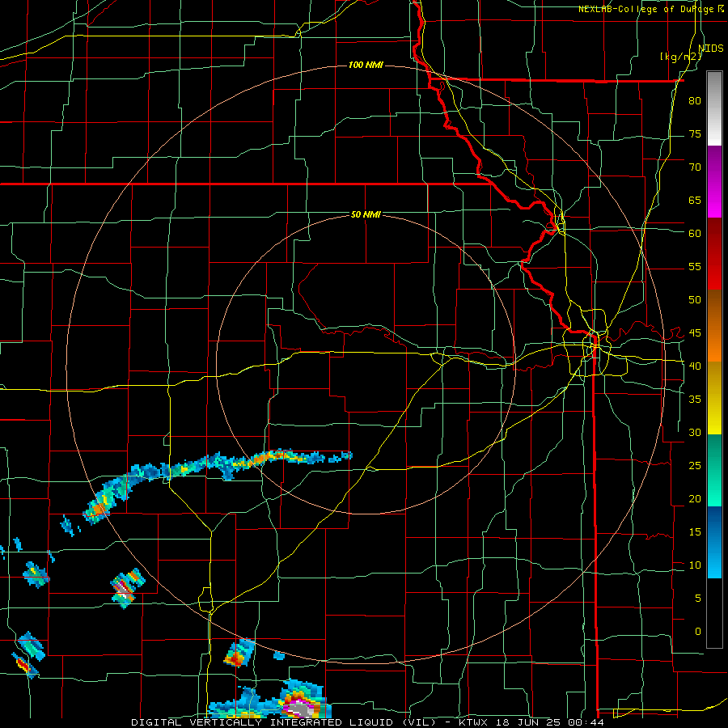The image size is (728, 728).
Task: Pick the black bottom segment of the VIL scale
Action: pyautogui.click(x=714, y=613)
